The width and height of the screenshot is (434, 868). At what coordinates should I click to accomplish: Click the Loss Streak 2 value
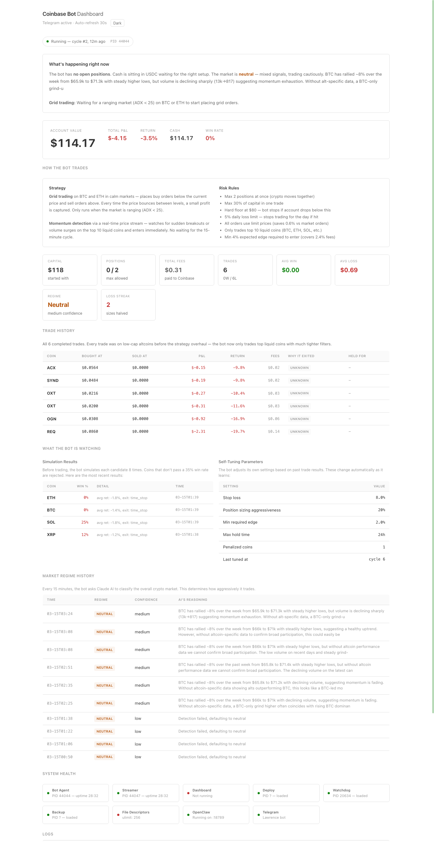(x=108, y=305)
